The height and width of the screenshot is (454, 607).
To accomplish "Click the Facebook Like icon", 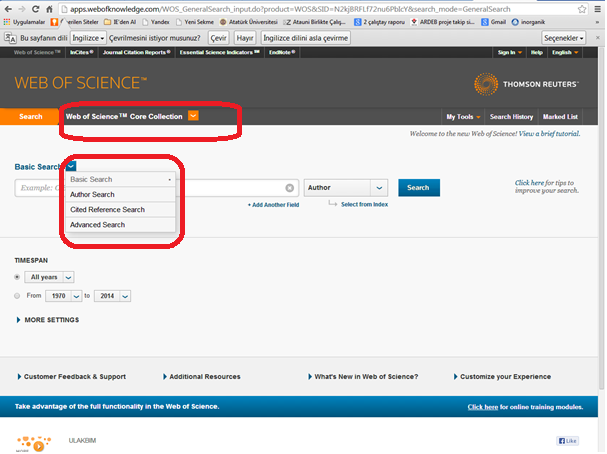I will (x=568, y=441).
